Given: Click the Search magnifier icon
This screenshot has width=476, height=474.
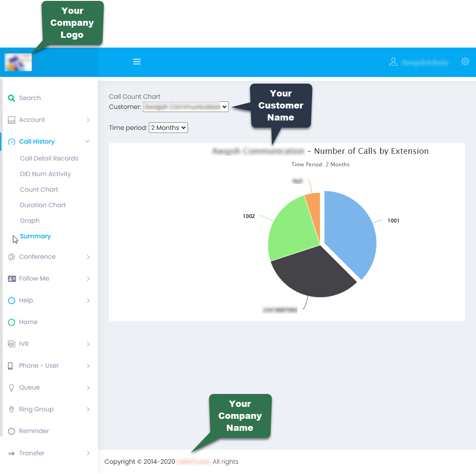Looking at the screenshot, I should pos(12,98).
